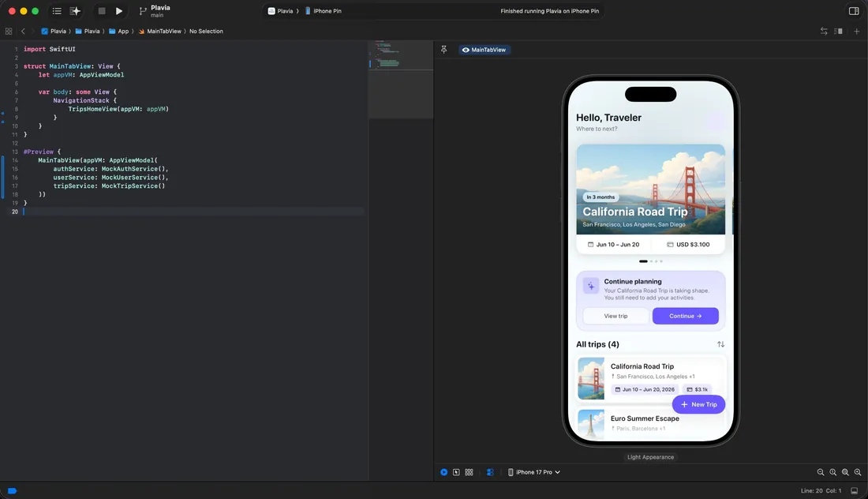Toggle code review arrows icon
This screenshot has height=499, width=868.
824,32
